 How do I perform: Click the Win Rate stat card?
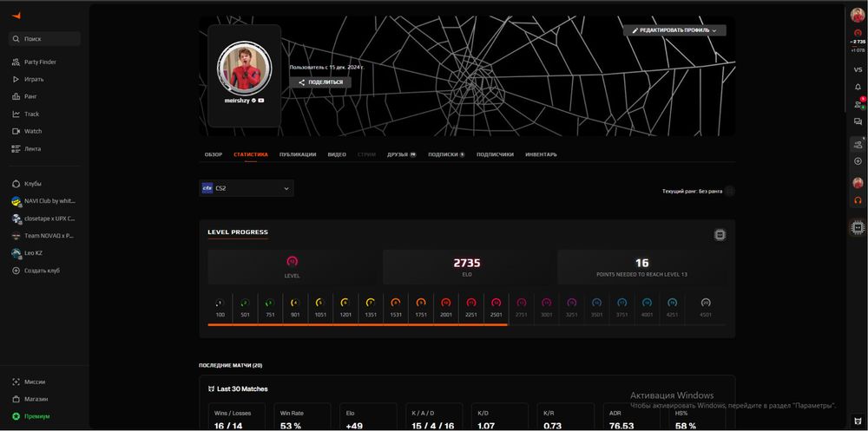pyautogui.click(x=302, y=418)
